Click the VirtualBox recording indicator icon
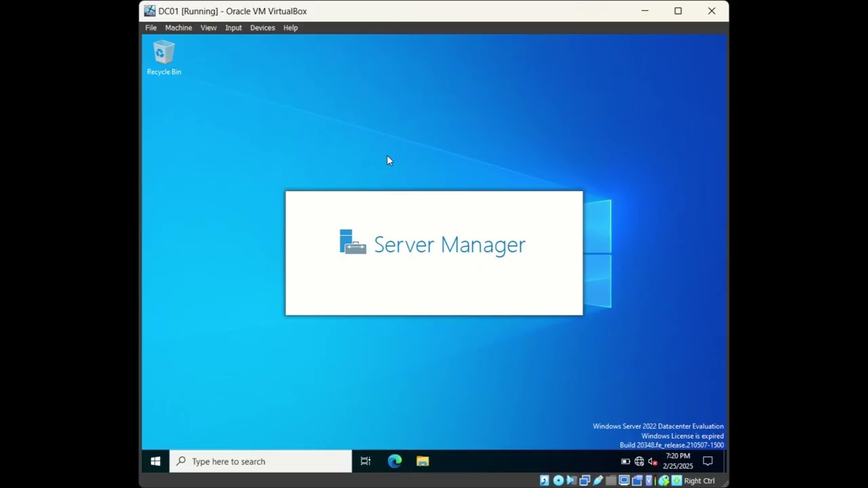The width and height of the screenshot is (868, 488). pyautogui.click(x=637, y=481)
